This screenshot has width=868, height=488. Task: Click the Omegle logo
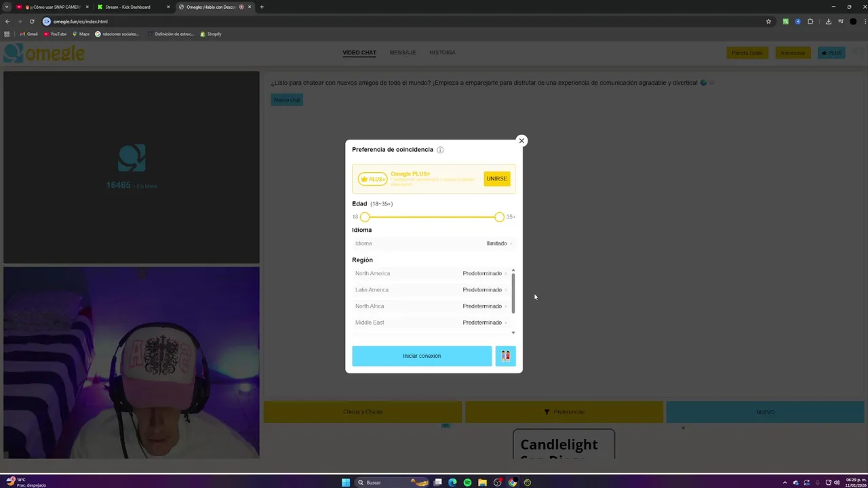[45, 53]
